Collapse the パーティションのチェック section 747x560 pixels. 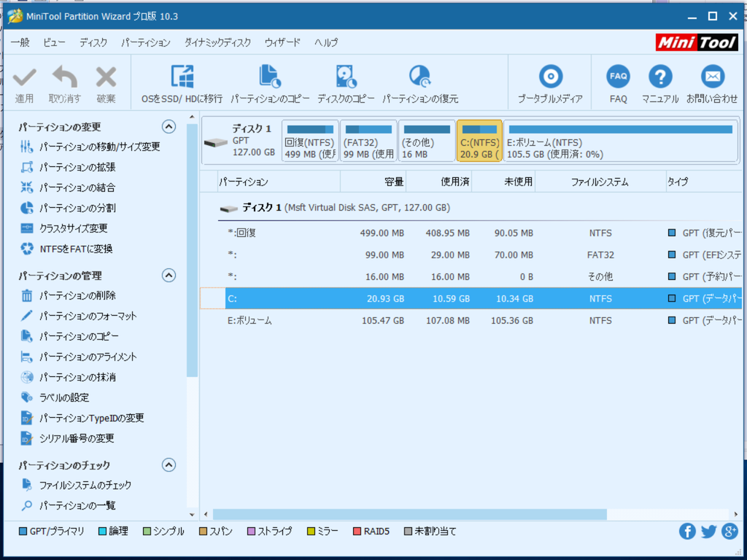(169, 464)
